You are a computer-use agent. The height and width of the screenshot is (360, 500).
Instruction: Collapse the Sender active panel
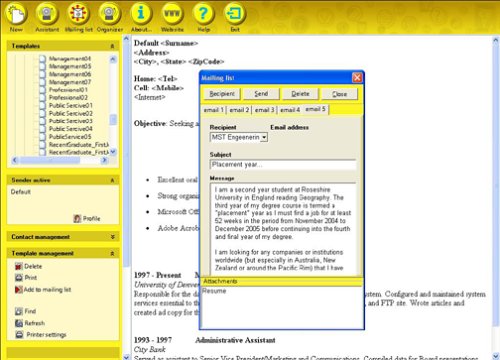(x=112, y=180)
